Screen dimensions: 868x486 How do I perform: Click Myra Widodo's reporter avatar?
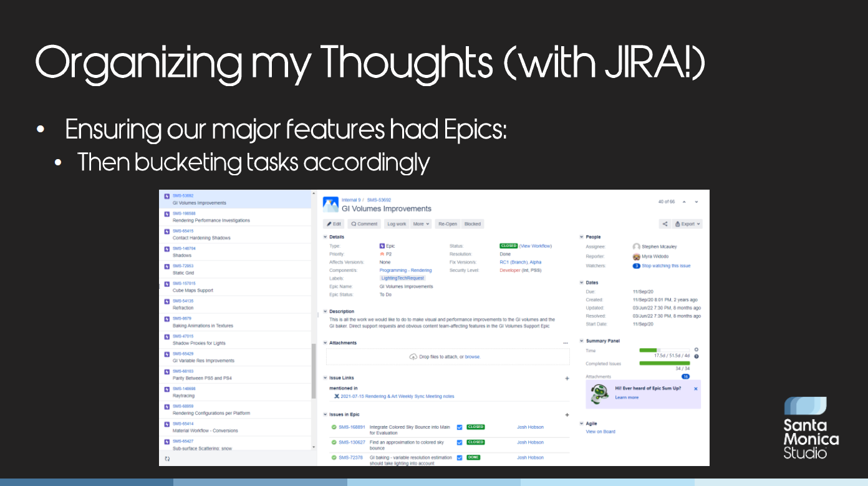[x=637, y=256]
